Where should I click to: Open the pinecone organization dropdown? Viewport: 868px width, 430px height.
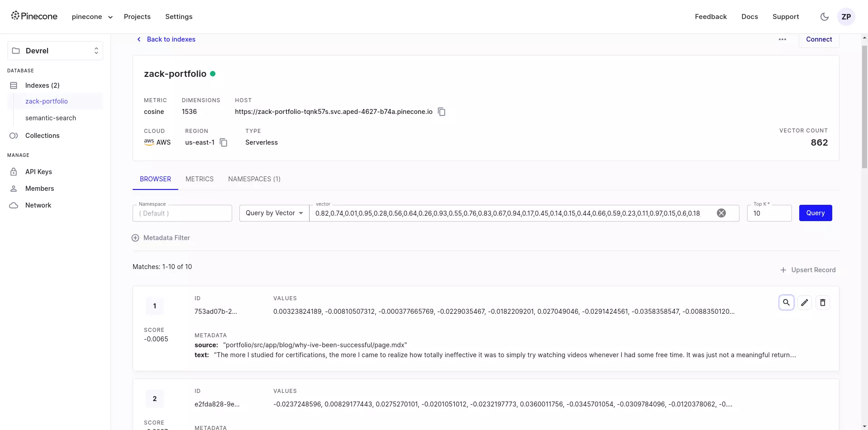[92, 17]
